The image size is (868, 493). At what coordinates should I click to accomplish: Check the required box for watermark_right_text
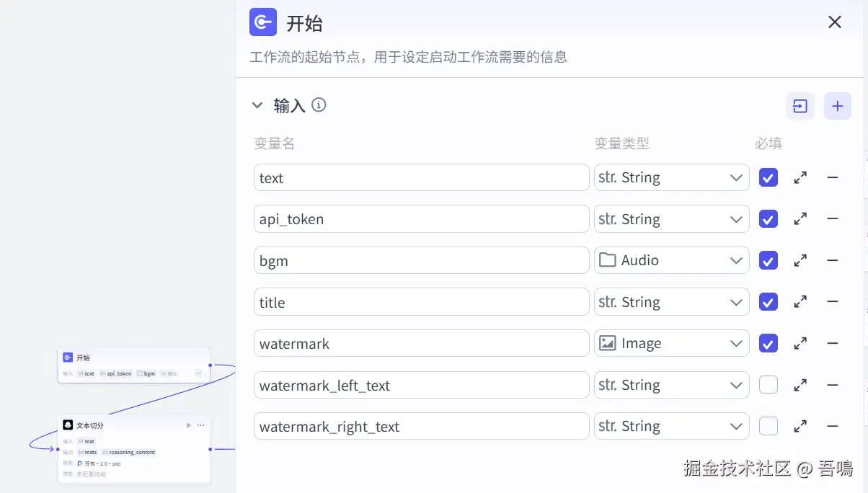(769, 426)
